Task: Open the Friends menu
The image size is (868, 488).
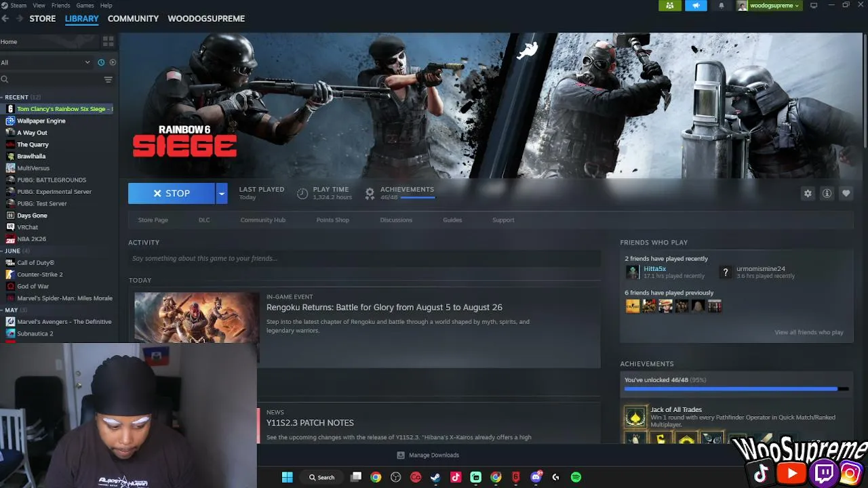Action: pyautogui.click(x=60, y=5)
